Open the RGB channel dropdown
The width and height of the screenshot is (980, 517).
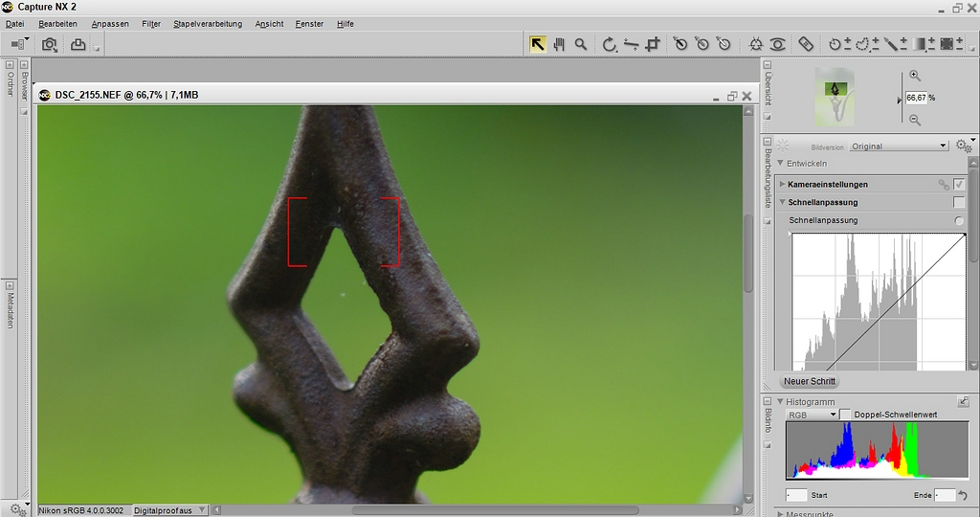(x=812, y=416)
